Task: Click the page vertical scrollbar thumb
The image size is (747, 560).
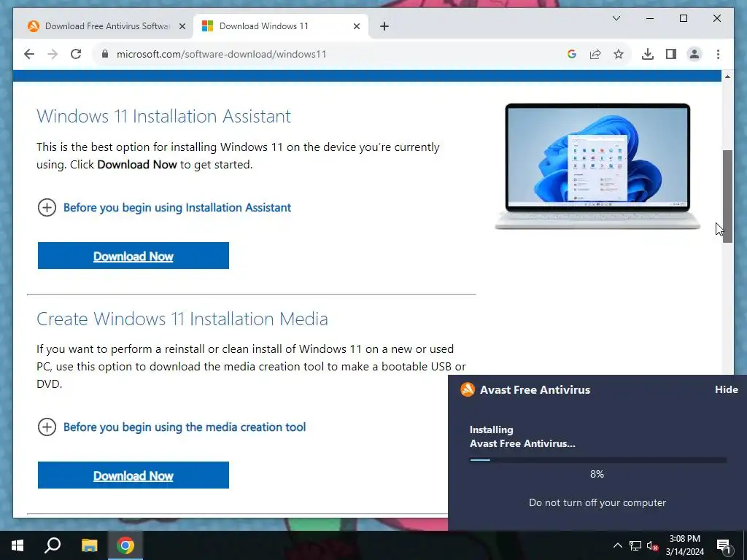Action: pos(727,196)
